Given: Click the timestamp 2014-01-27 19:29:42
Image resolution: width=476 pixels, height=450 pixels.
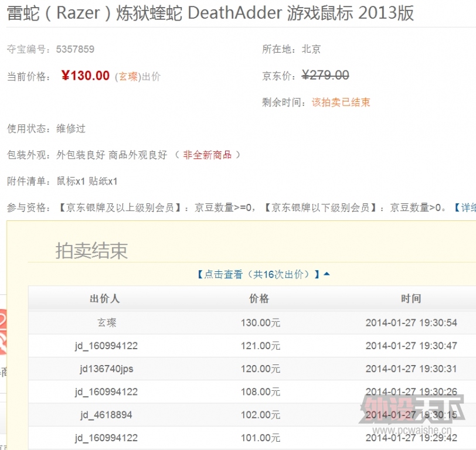Looking at the screenshot, I should coord(412,438).
